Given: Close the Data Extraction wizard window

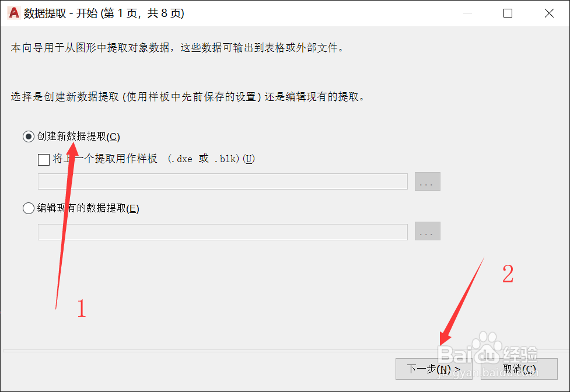Looking at the screenshot, I should 549,13.
